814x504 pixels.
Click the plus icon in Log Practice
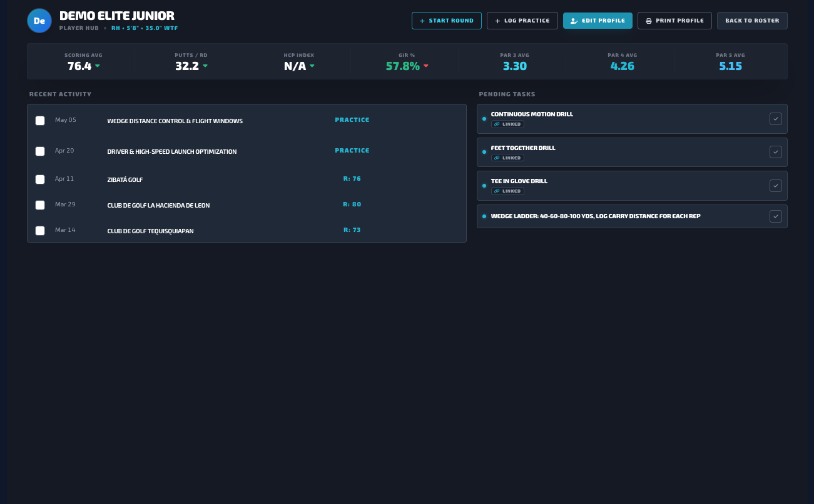point(498,21)
